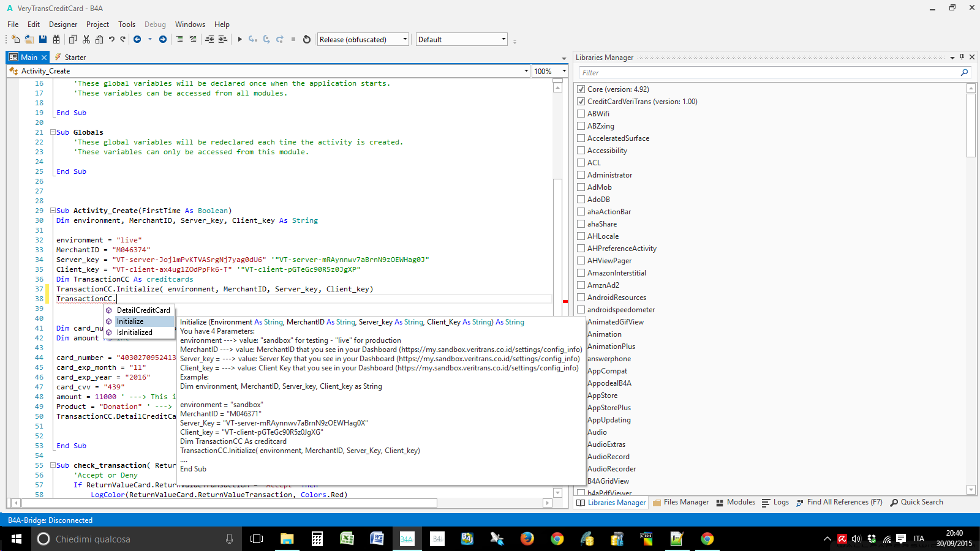
Task: Navigate backward with the blue left arrow
Action: pos(137,39)
